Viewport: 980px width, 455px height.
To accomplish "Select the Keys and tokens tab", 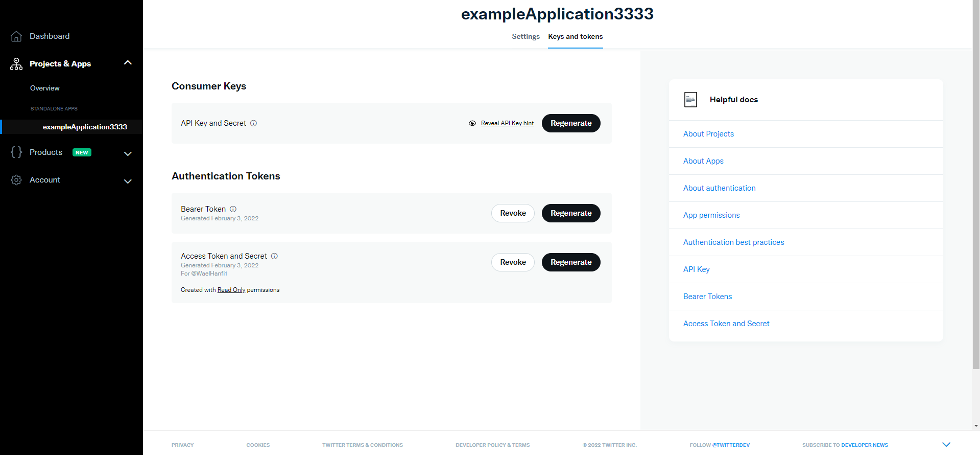I will click(576, 36).
